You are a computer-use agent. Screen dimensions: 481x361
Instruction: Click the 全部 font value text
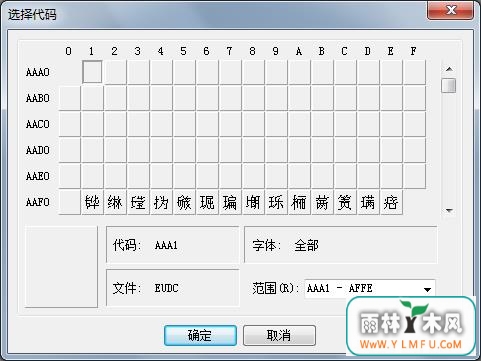[x=306, y=246]
